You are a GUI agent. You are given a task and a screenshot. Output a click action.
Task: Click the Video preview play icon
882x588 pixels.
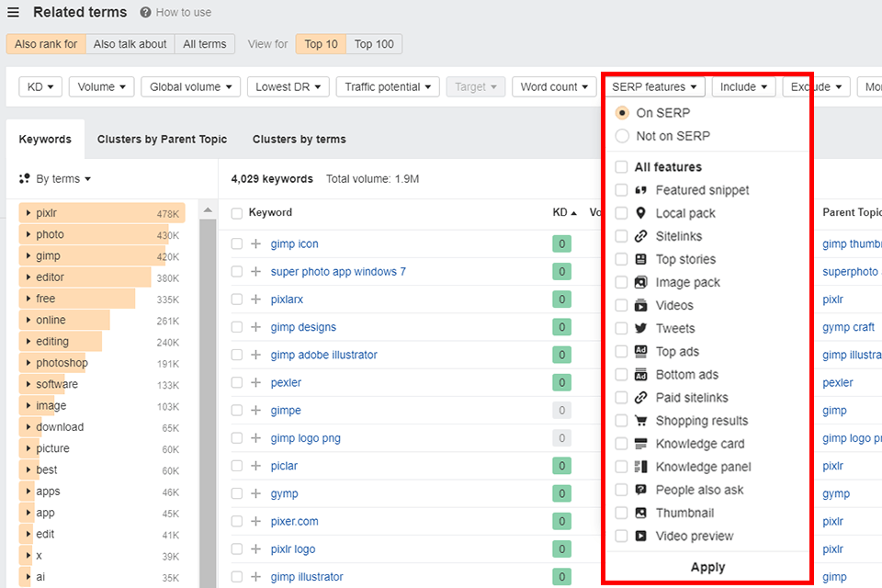click(640, 536)
